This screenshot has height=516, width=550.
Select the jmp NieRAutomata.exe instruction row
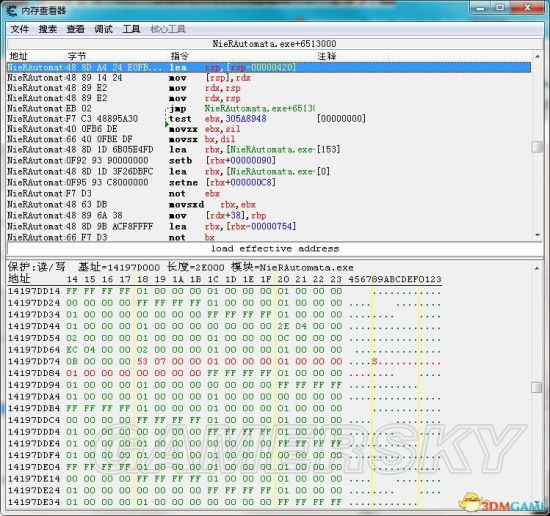269,108
